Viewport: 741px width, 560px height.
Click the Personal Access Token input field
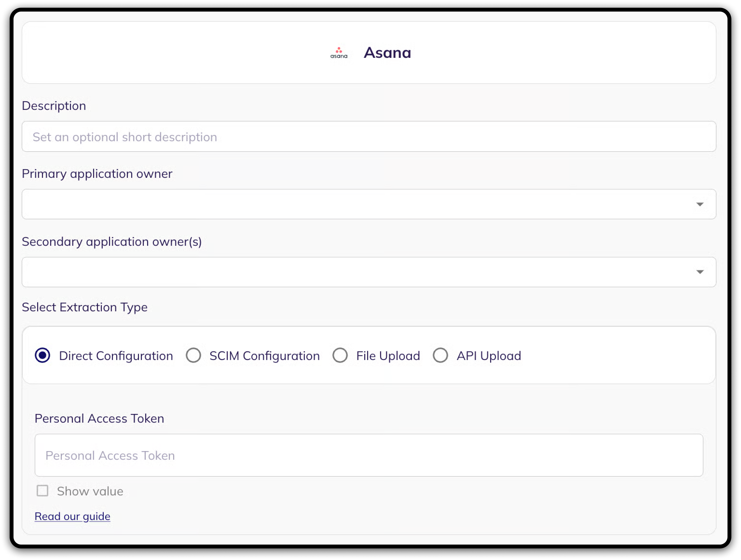(369, 455)
